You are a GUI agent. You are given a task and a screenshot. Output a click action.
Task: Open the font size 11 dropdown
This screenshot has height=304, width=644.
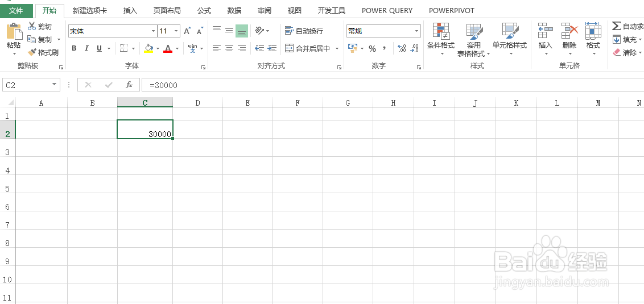pos(176,31)
